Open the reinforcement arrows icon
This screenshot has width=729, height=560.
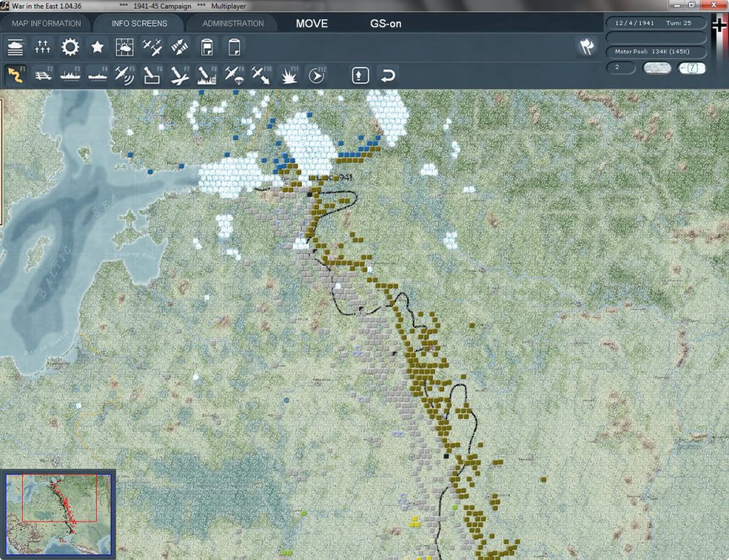pos(179,47)
